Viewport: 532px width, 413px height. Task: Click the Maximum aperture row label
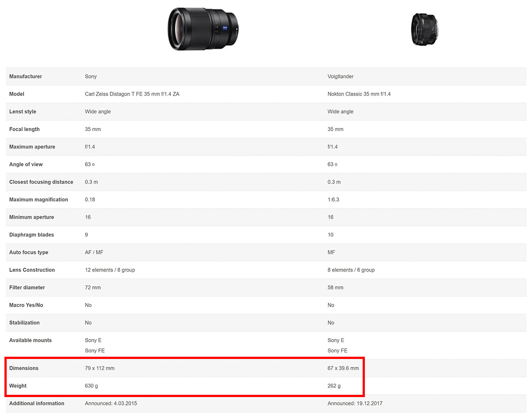(x=32, y=147)
